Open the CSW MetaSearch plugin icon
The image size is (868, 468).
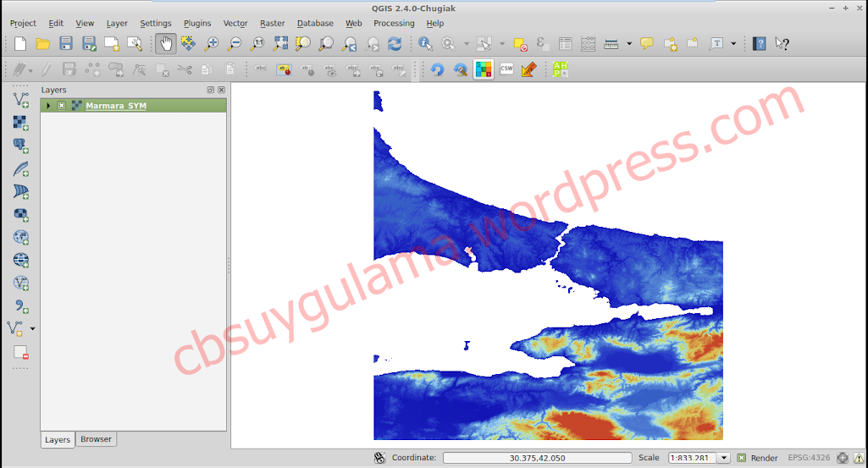tap(506, 69)
